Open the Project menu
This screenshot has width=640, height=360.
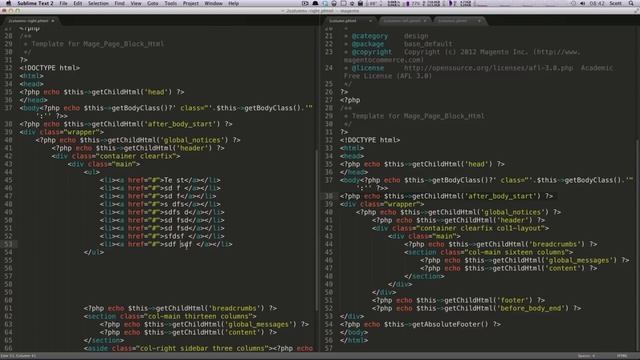tap(191, 3)
